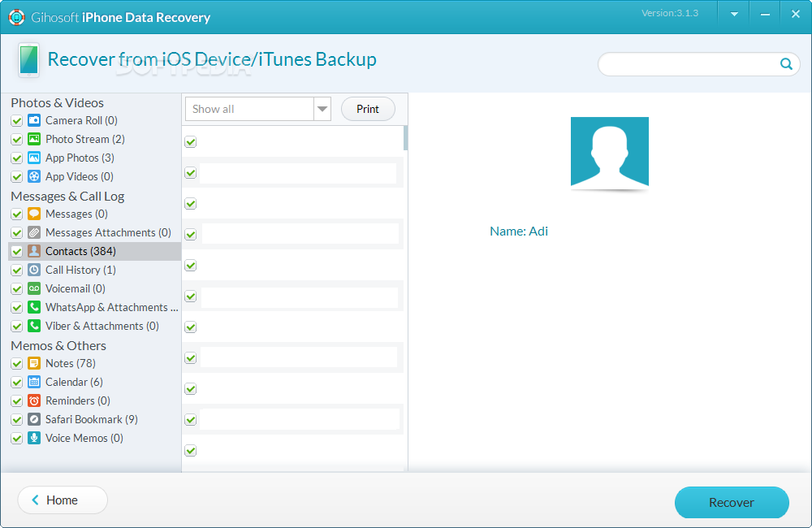
Task: Uncheck the Voicemail checkbox
Action: click(x=16, y=288)
